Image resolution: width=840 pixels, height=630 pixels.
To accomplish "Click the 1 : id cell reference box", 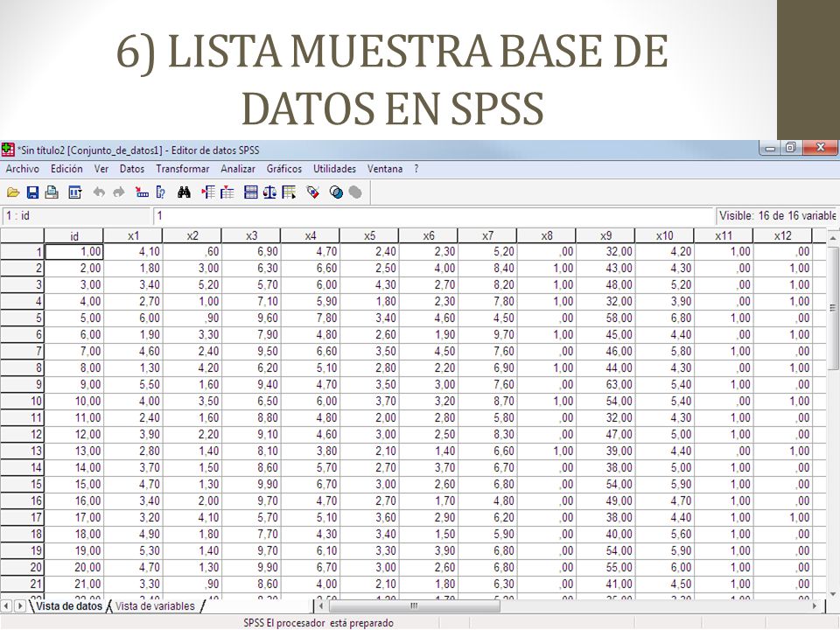I will point(76,216).
